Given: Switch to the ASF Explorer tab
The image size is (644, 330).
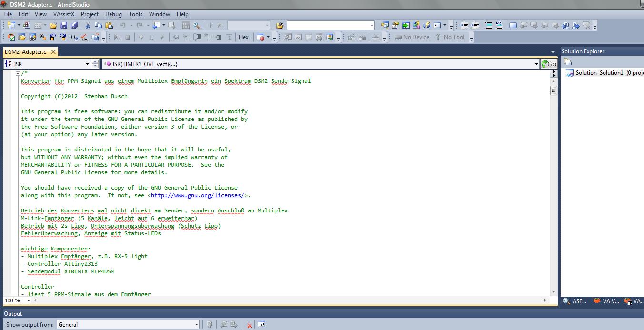Looking at the screenshot, I should (575, 301).
